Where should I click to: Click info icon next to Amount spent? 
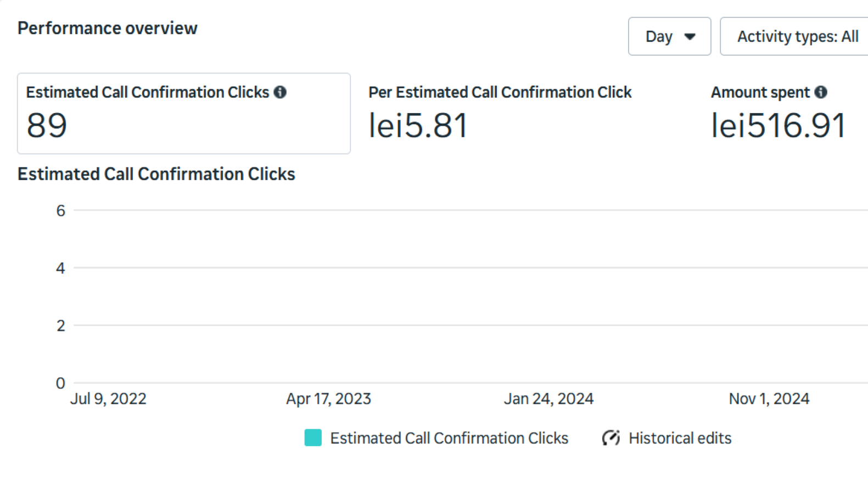[821, 92]
